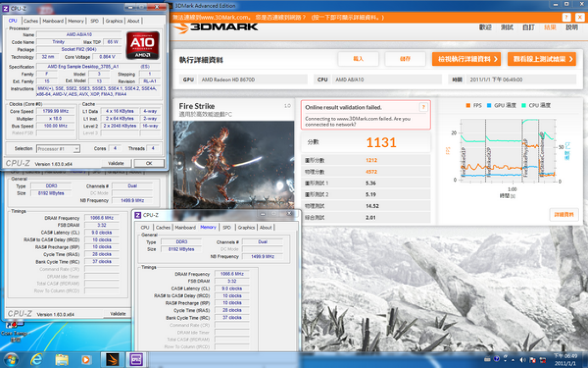Image resolution: width=588 pixels, height=368 pixels.
Task: Click the FPS orange legend marker
Action: click(469, 105)
